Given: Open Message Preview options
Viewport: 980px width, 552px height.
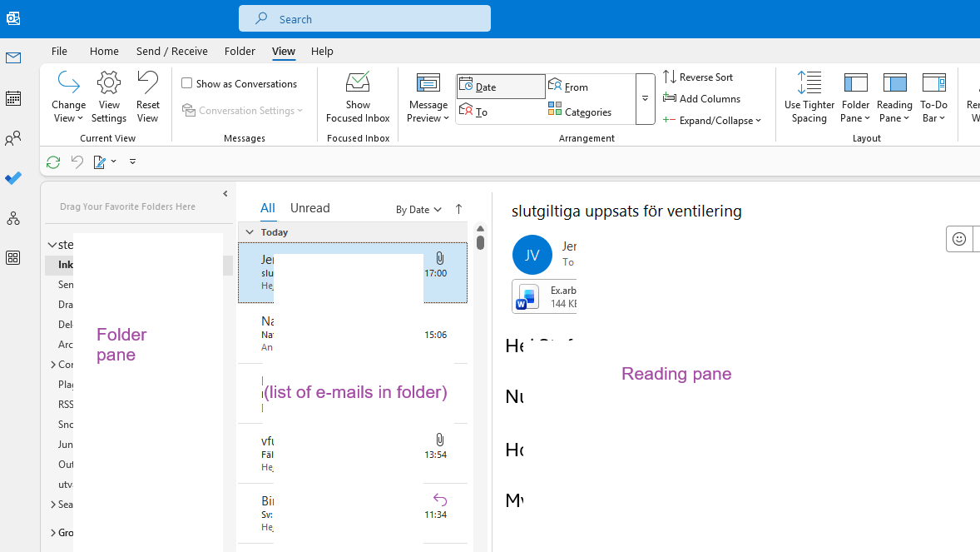Looking at the screenshot, I should pos(428,97).
